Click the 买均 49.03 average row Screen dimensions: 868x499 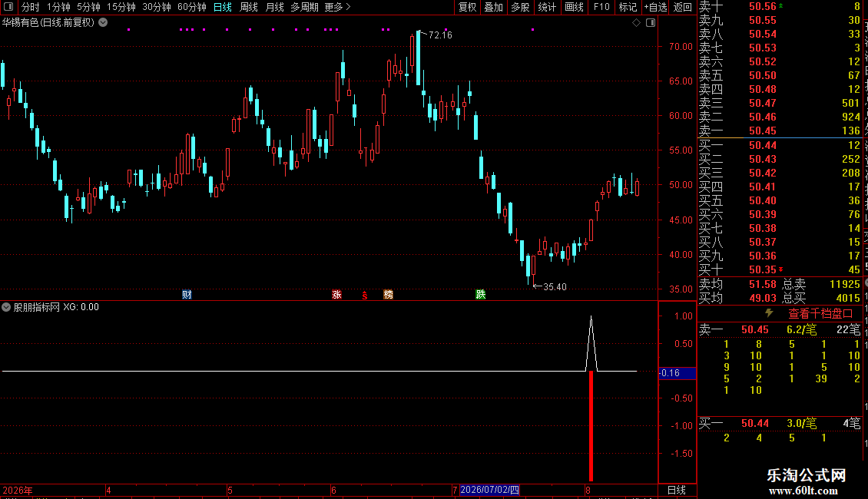coord(737,298)
